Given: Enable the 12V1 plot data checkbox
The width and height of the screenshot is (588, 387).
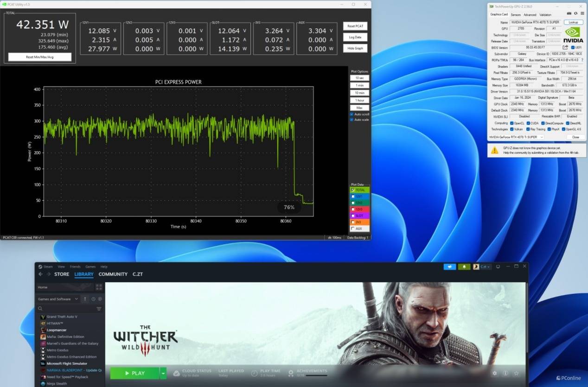Looking at the screenshot, I should [353, 197].
